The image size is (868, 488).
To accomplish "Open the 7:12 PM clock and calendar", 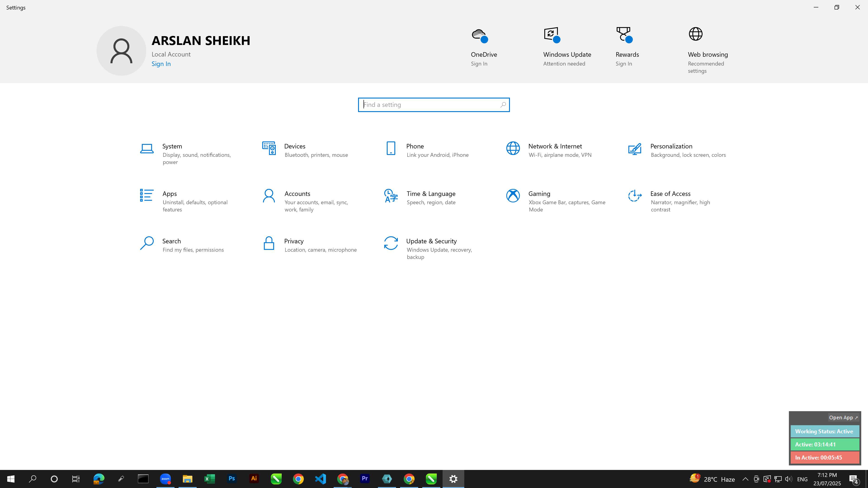I will (x=827, y=479).
